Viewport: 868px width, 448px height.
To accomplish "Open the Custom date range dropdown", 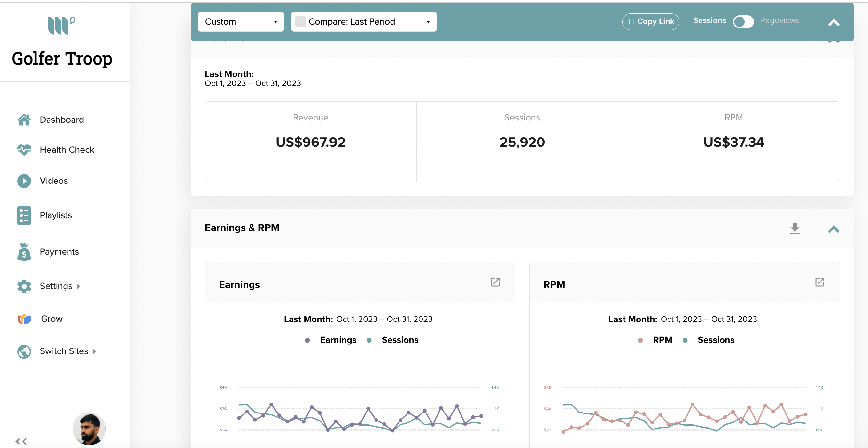I will pyautogui.click(x=241, y=22).
